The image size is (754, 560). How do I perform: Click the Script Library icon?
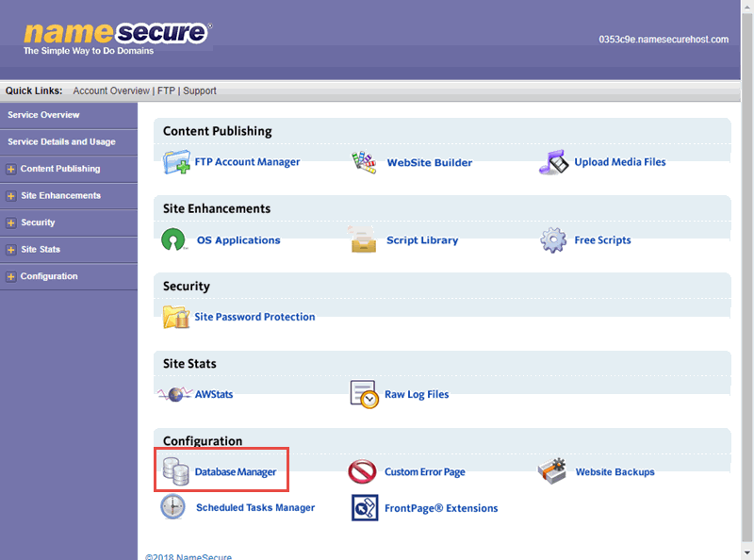point(363,239)
